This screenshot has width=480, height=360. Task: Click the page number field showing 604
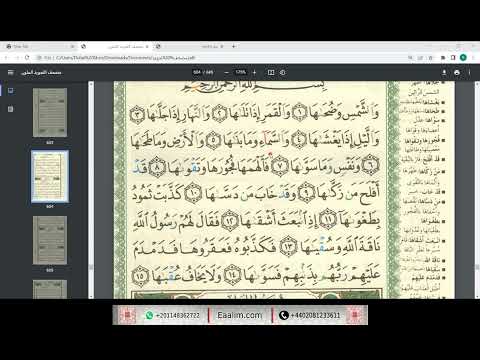click(197, 72)
